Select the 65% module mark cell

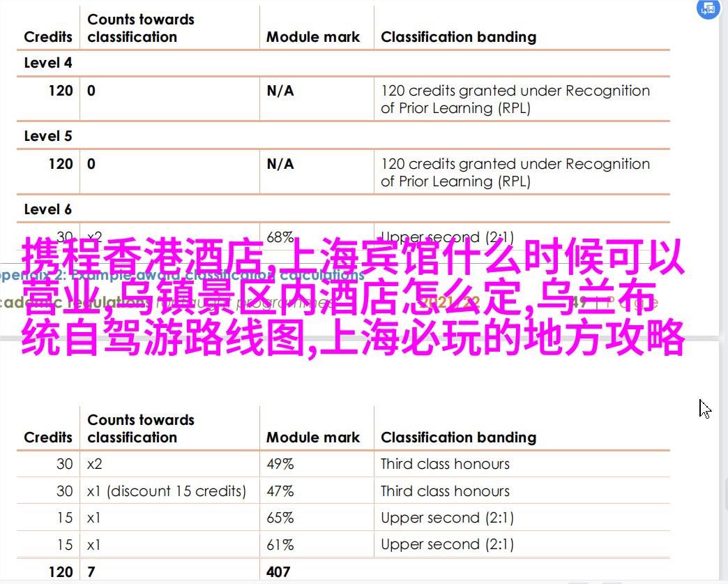[280, 518]
